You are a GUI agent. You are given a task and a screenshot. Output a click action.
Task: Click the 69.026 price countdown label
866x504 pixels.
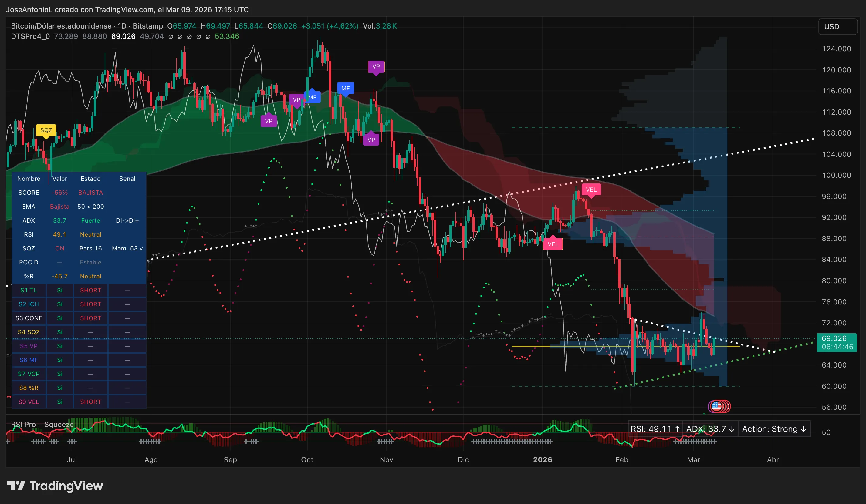(x=837, y=343)
